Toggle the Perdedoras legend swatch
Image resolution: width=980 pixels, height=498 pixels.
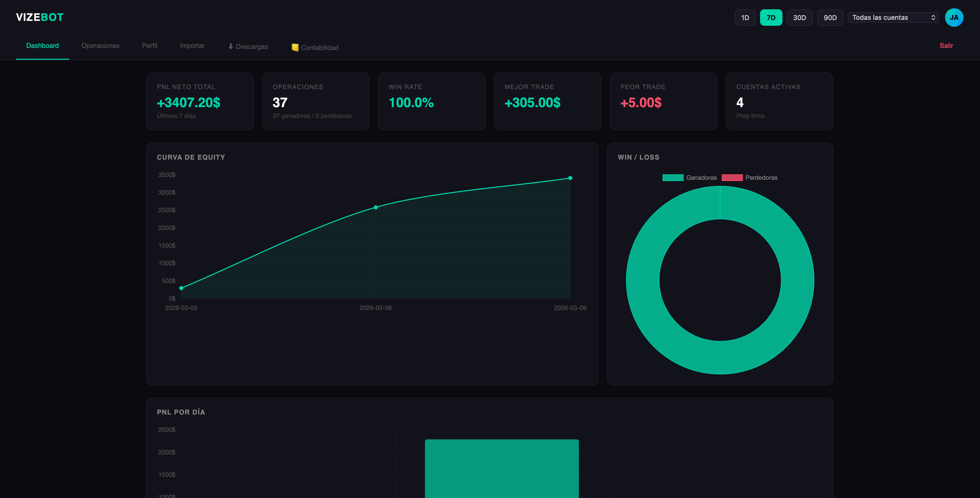732,177
